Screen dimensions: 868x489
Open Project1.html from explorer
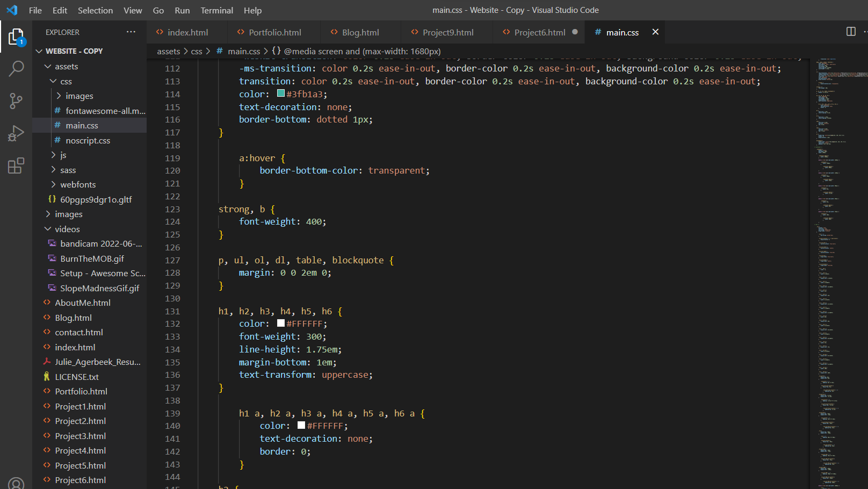(x=89, y=406)
